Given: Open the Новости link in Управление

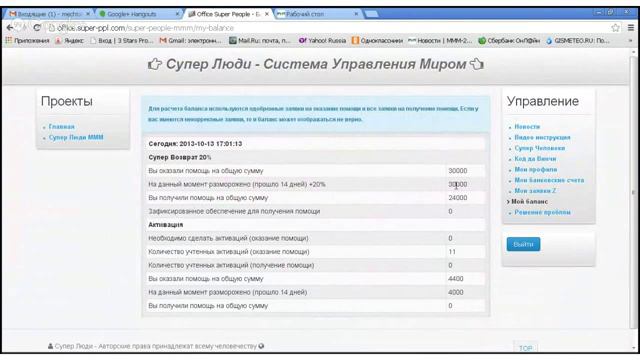Looking at the screenshot, I should (527, 127).
